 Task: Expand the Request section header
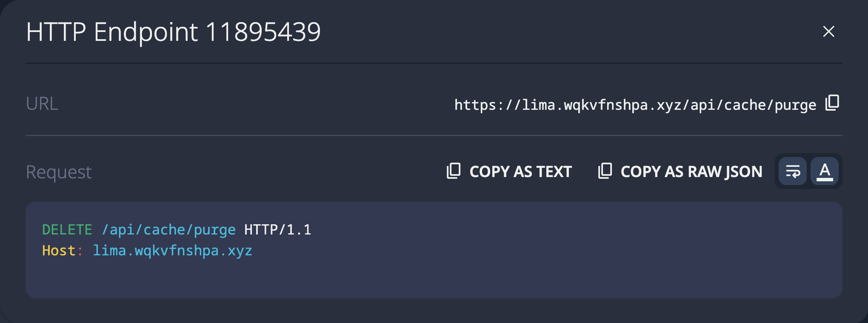point(58,172)
